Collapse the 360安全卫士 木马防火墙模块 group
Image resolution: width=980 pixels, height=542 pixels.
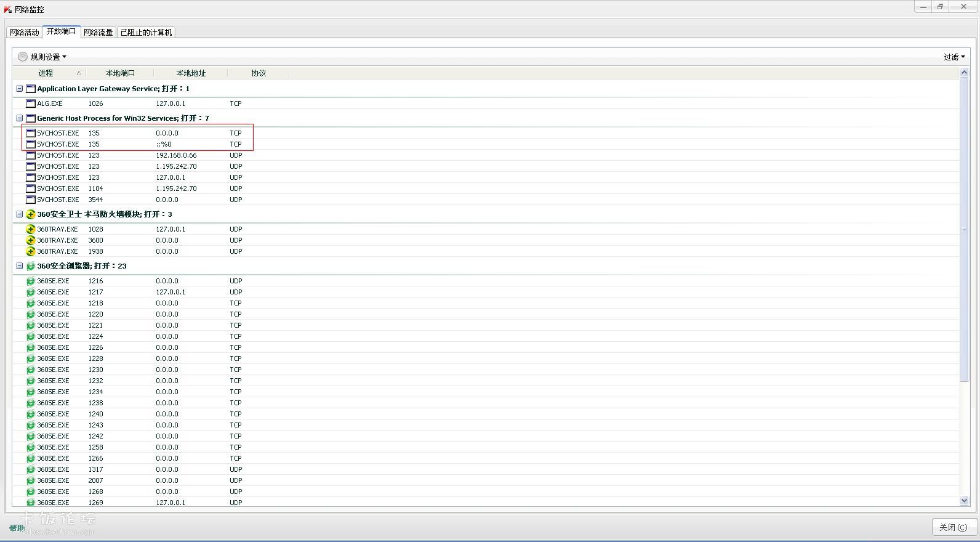click(x=19, y=214)
